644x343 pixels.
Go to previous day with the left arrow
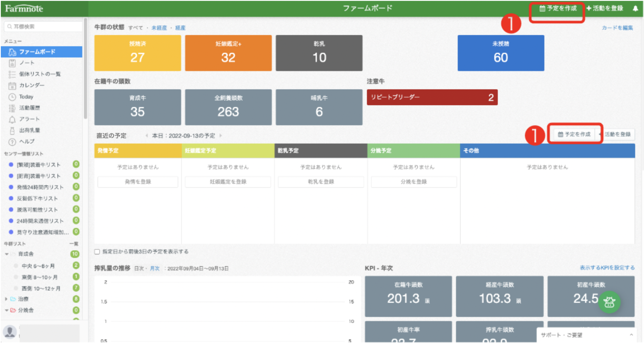tap(146, 135)
